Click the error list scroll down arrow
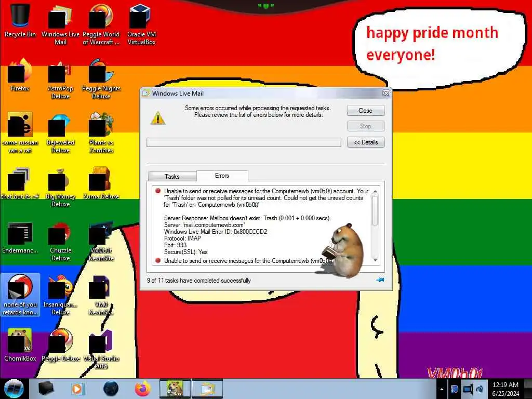The width and height of the screenshot is (532, 399). point(375,260)
